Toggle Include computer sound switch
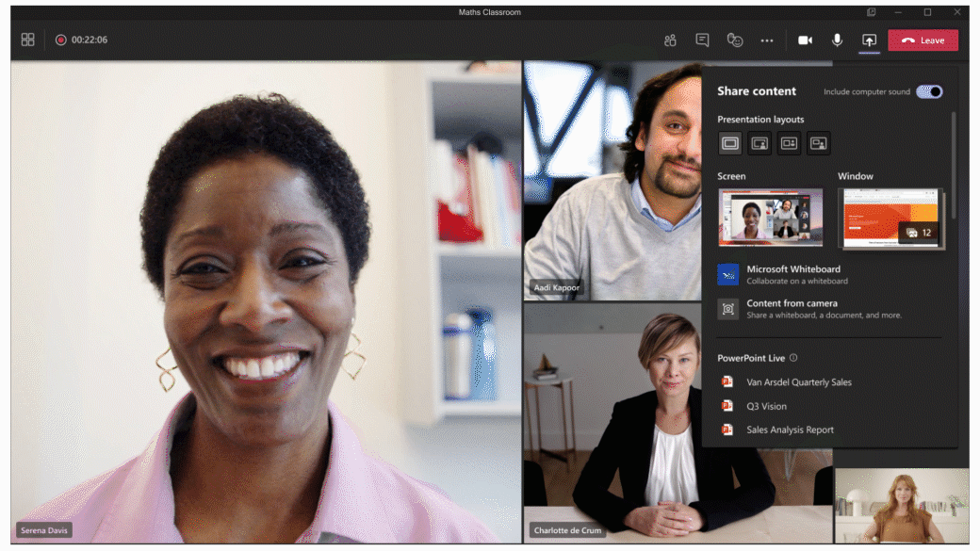The image size is (980, 551). tap(929, 92)
